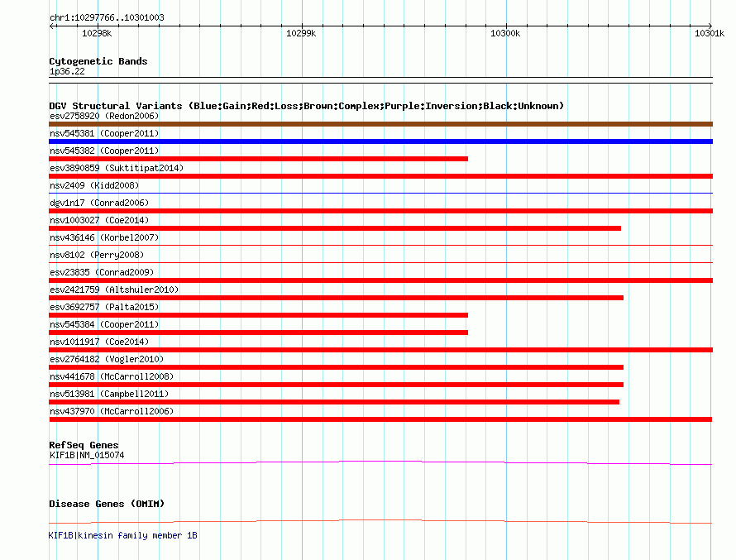Click the thin blue nsv2409 line
Image resolution: width=736 pixels, height=560 pixels.
(x=380, y=193)
